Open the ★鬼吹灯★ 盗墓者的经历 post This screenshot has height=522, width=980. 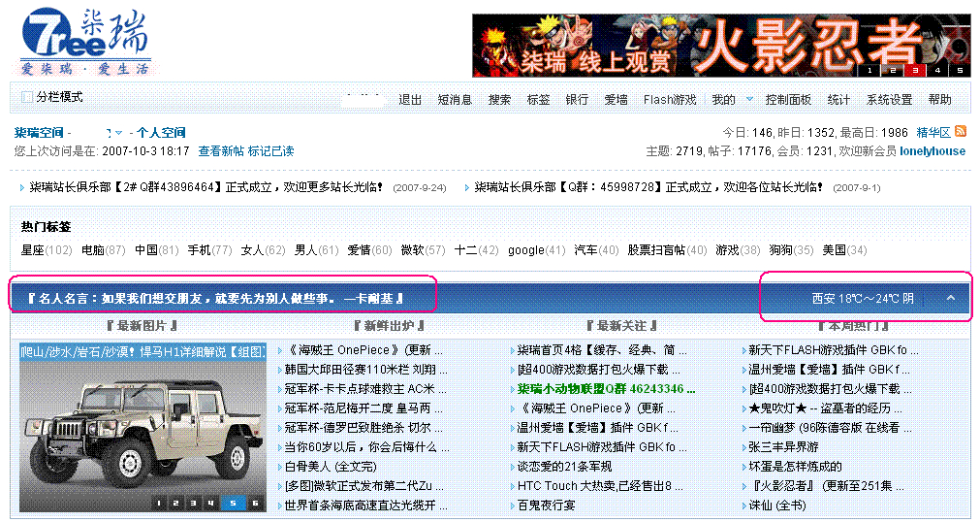(825, 408)
